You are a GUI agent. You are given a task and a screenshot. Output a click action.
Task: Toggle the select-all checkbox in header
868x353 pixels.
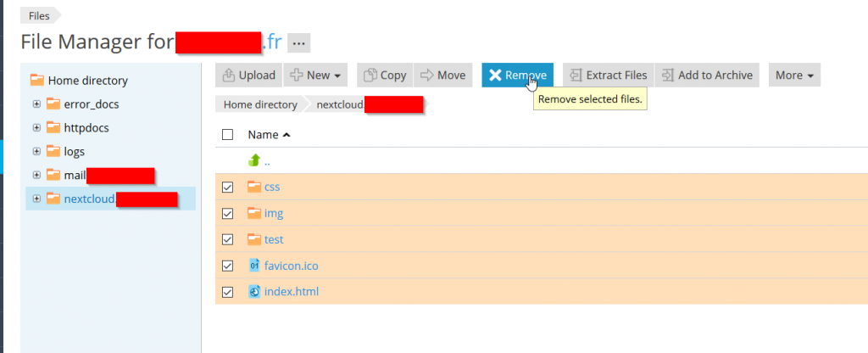227,134
